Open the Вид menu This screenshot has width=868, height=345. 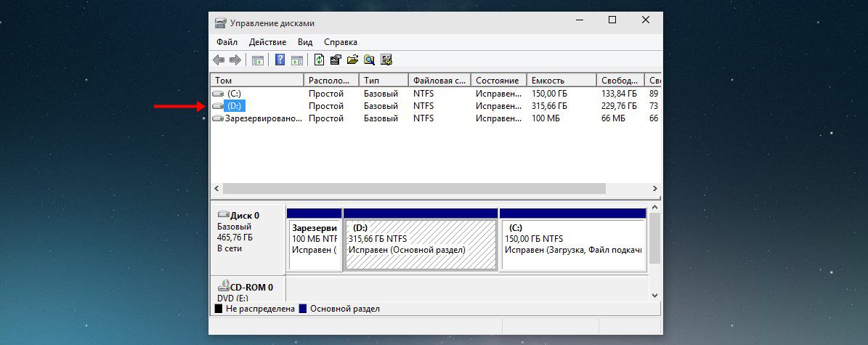305,42
